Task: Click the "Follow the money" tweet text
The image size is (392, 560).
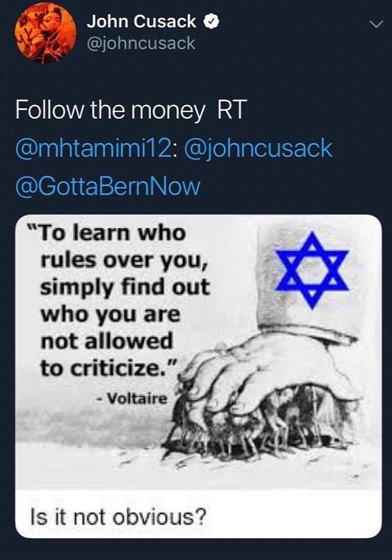Action: tap(109, 111)
